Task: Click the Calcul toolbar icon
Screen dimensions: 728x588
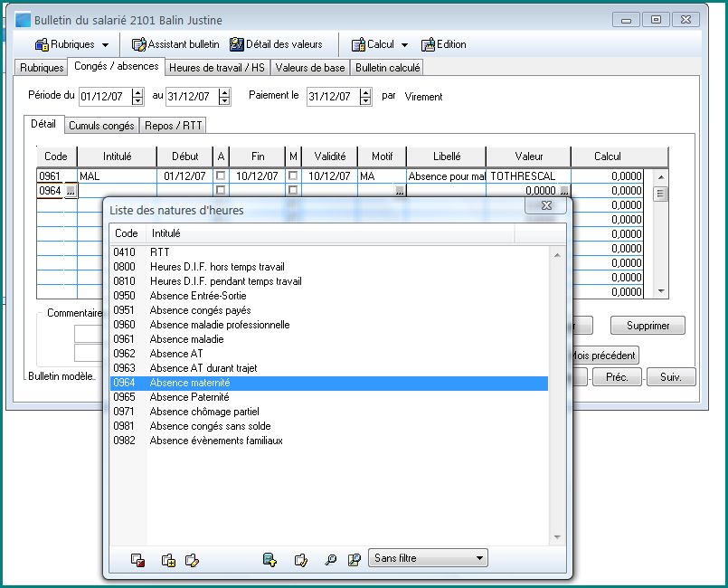Action: point(358,44)
